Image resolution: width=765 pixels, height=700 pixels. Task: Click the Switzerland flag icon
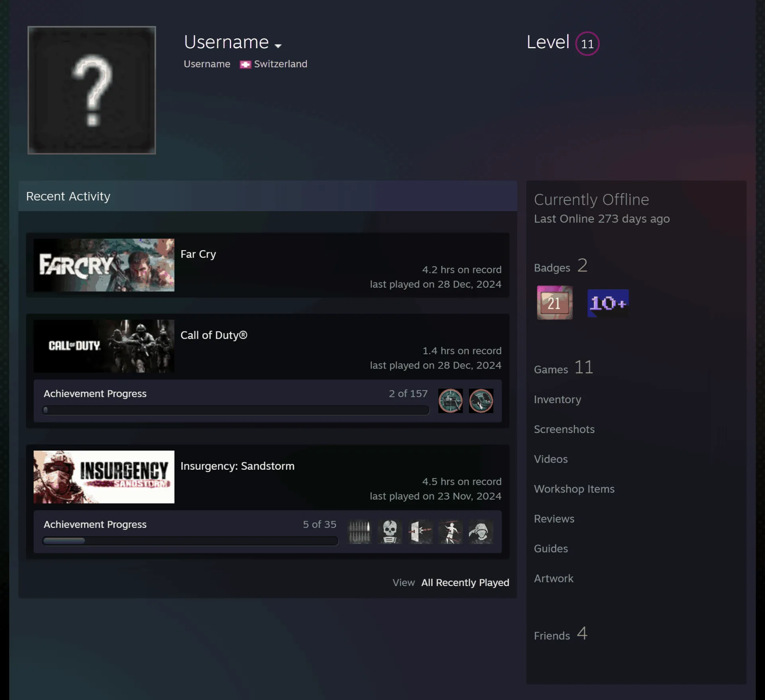click(245, 65)
